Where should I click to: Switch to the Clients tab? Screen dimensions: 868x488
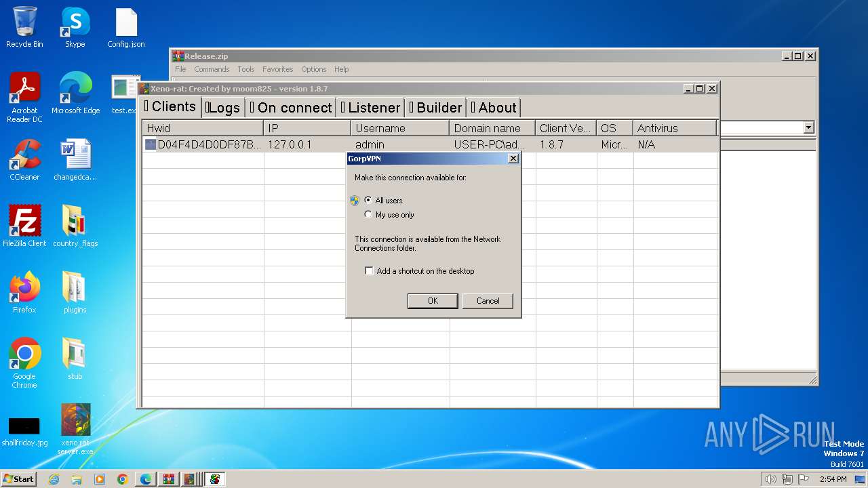point(170,106)
